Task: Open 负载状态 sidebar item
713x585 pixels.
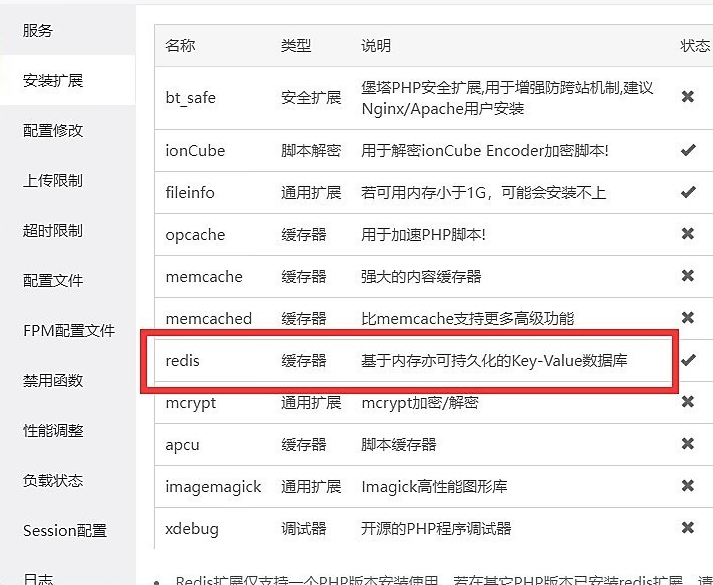Action: pos(53,480)
